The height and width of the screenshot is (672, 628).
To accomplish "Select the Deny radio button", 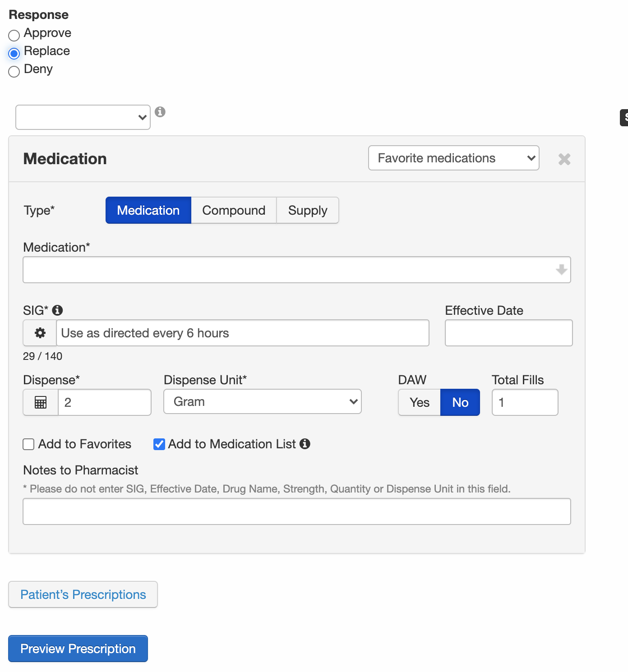I will tap(14, 71).
